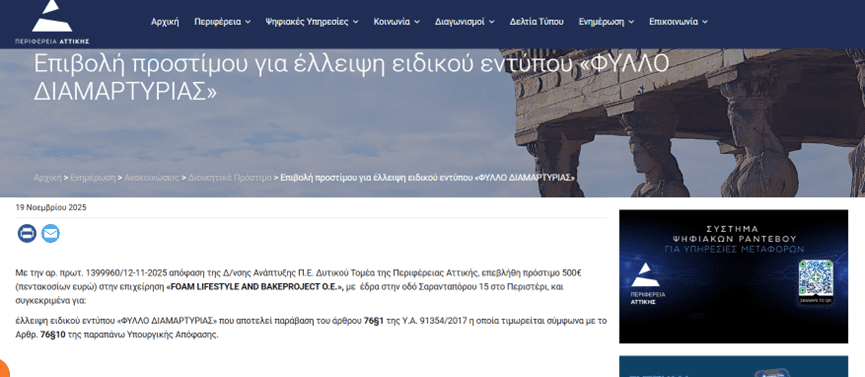Expand the Διαγωνισμοί dropdown chevron

point(492,22)
